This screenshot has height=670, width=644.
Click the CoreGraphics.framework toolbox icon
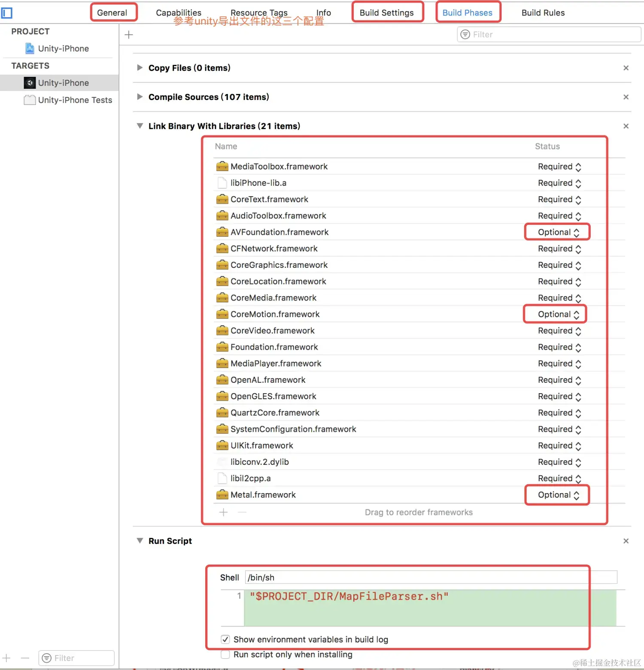(222, 265)
